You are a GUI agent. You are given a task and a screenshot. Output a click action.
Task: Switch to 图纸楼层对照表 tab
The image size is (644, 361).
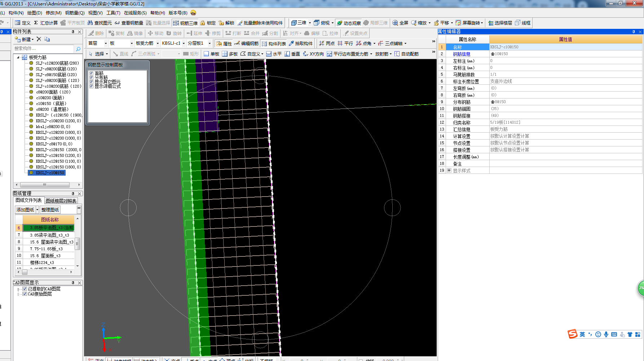61,201
